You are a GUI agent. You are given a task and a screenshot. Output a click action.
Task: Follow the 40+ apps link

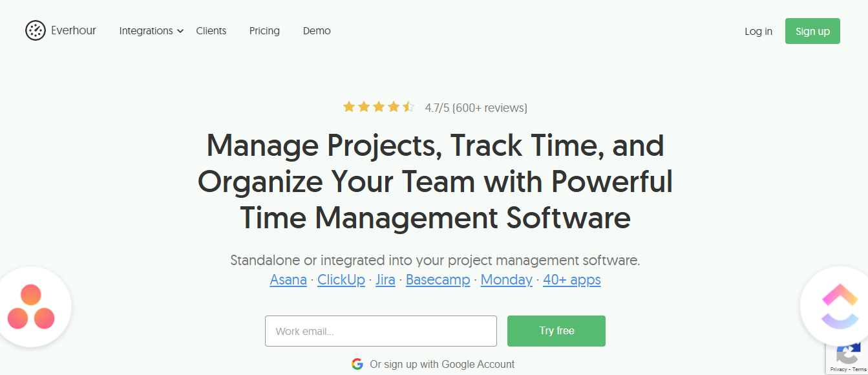571,279
